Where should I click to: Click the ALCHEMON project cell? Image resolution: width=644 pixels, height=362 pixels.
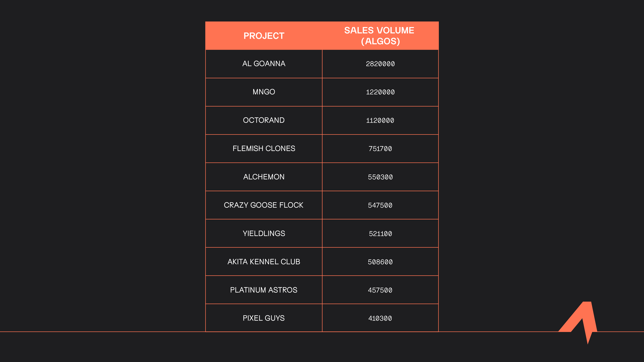click(x=264, y=177)
